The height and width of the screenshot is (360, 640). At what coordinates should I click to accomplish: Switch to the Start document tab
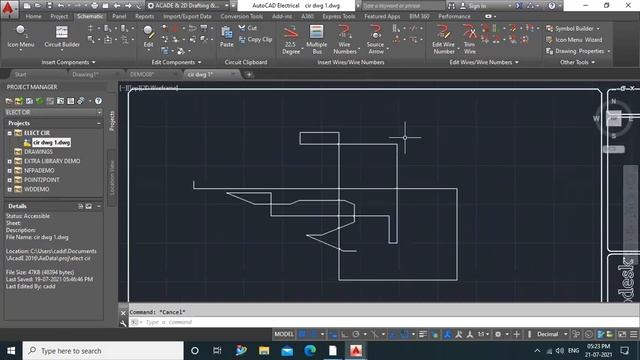coord(20,74)
